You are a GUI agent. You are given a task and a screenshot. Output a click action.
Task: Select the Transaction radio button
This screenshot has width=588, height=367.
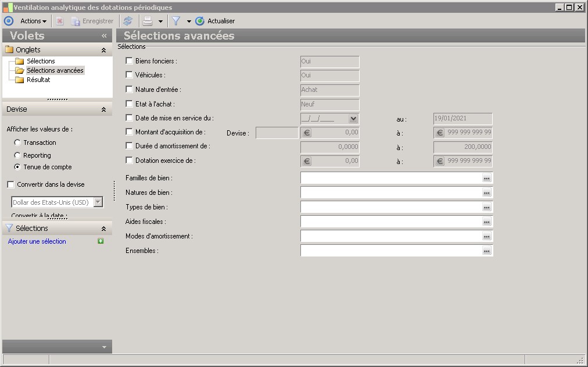pos(17,142)
